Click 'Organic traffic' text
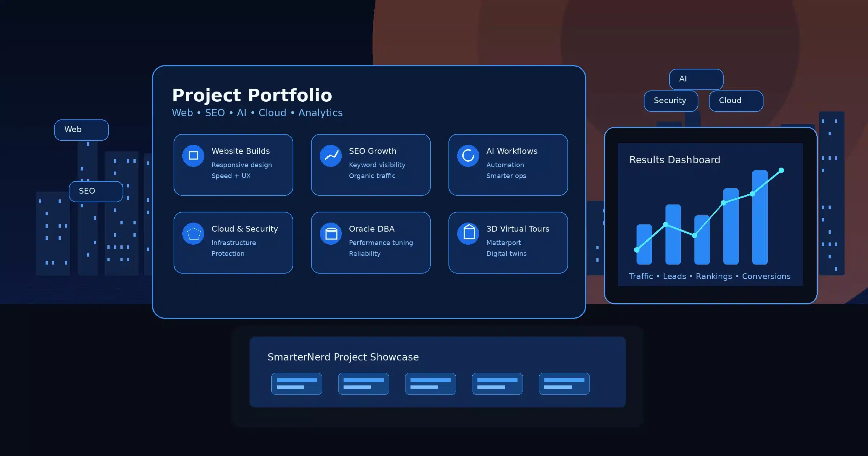 click(x=372, y=176)
